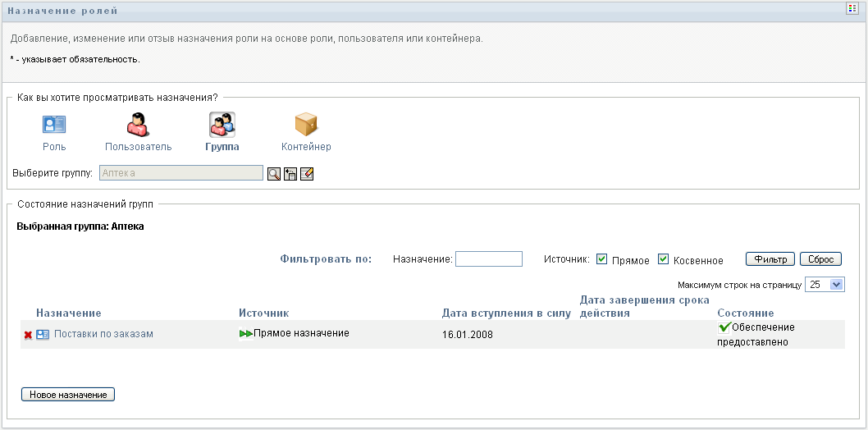Click green arrows icon of Прямое назначение
The height and width of the screenshot is (430, 868).
pos(246,334)
